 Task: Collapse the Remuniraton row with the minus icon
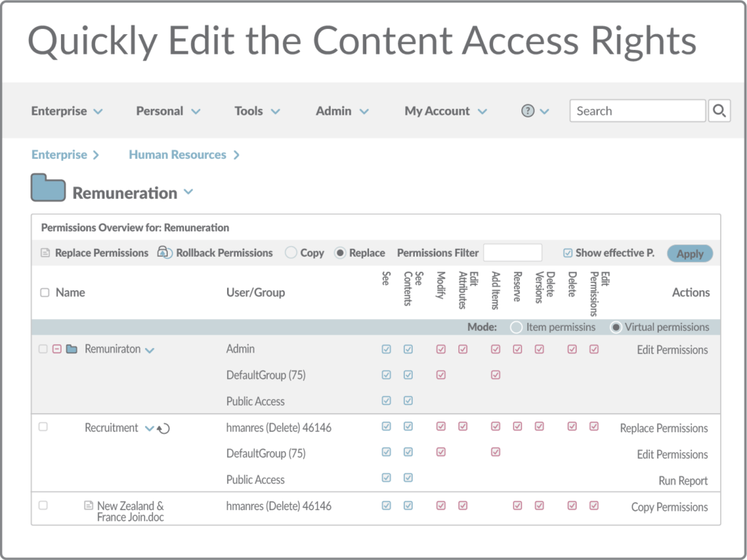point(57,350)
